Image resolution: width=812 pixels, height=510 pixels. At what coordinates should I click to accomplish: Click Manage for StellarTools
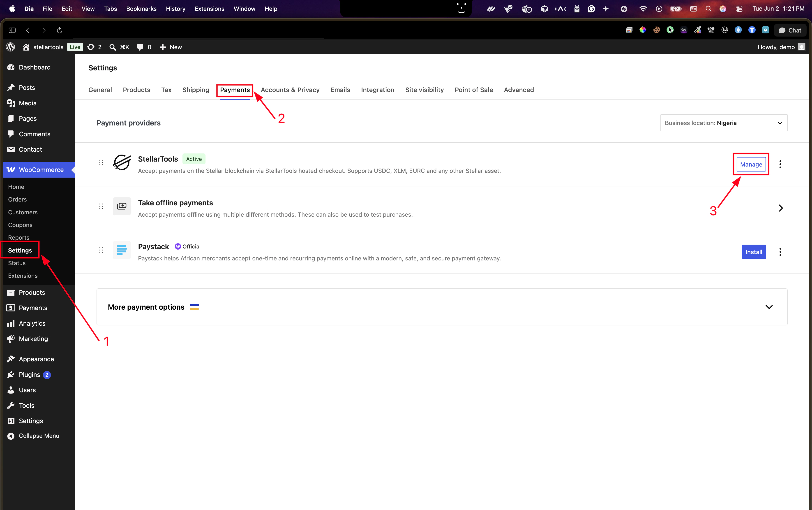pos(751,164)
